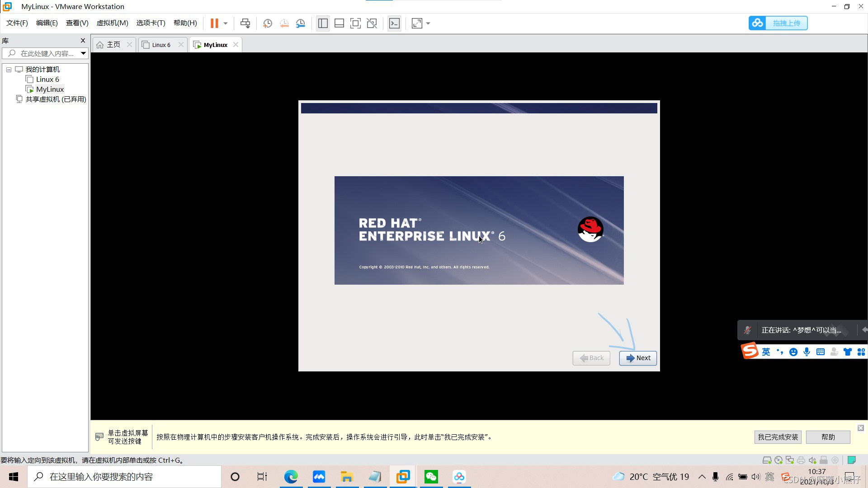Open the library search filter dropdown

click(x=83, y=53)
